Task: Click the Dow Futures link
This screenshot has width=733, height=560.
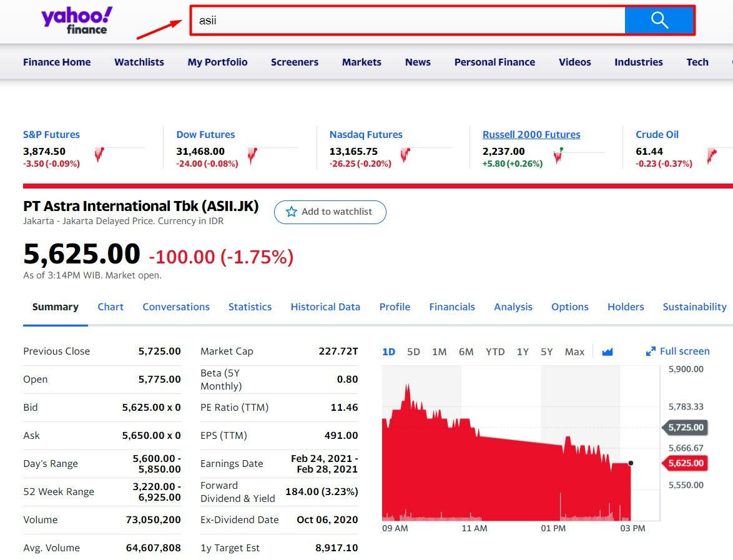Action: point(205,135)
